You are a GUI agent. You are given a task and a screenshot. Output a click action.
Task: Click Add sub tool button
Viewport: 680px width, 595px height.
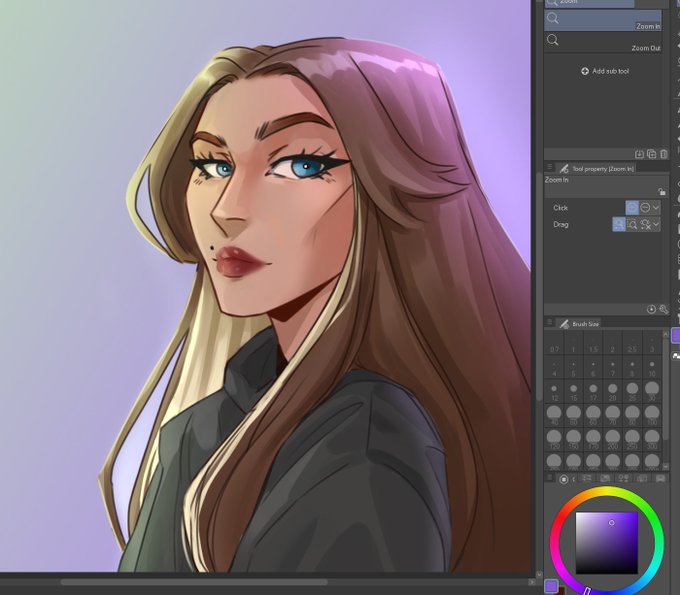(x=605, y=71)
